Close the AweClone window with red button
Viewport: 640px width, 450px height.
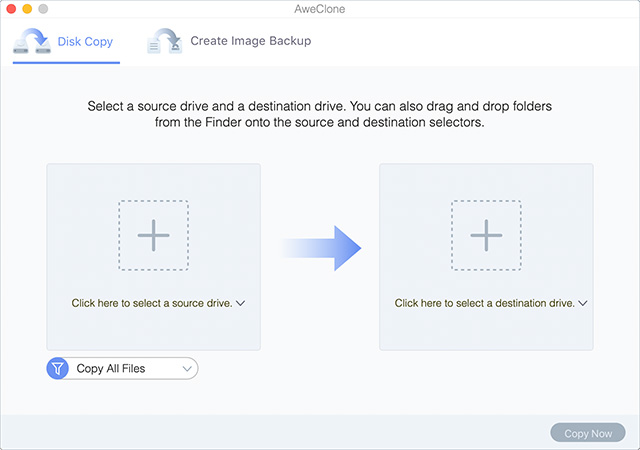tap(11, 9)
